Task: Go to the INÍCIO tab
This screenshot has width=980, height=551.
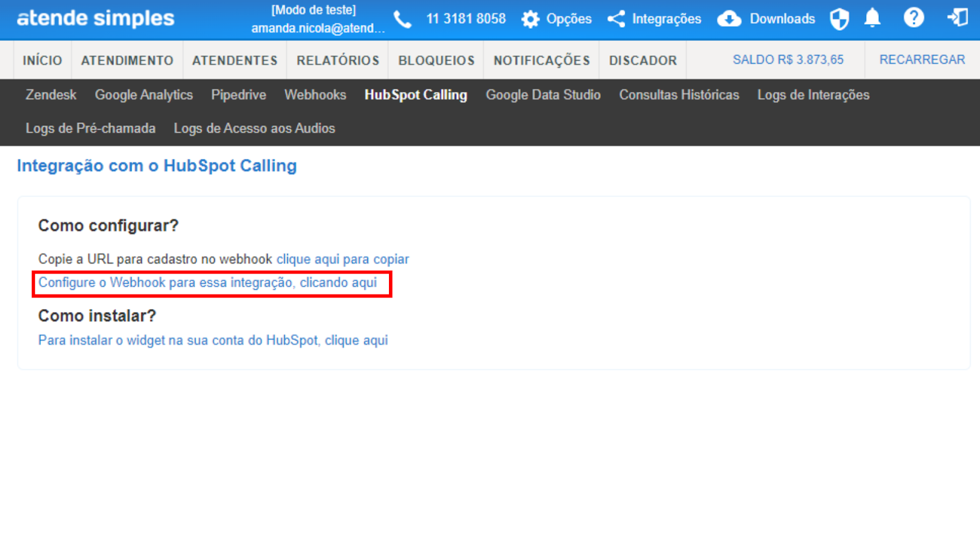Action: [42, 60]
